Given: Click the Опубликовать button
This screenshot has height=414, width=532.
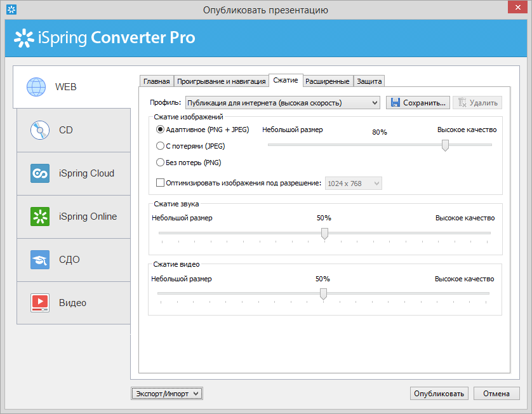Looking at the screenshot, I should click(439, 394).
